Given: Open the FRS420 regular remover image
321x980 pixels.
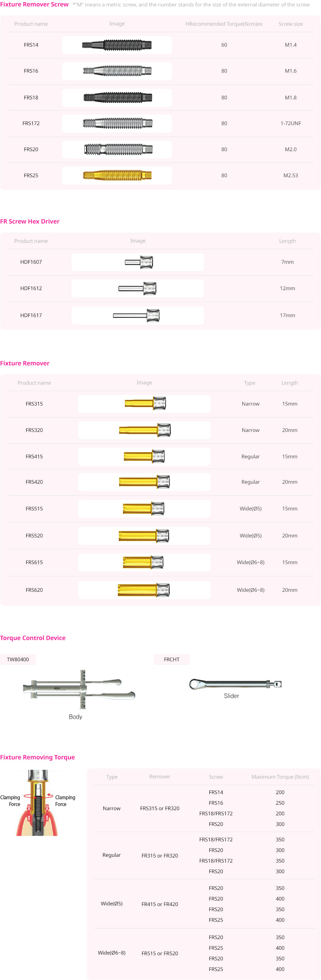Looking at the screenshot, I should click(144, 482).
